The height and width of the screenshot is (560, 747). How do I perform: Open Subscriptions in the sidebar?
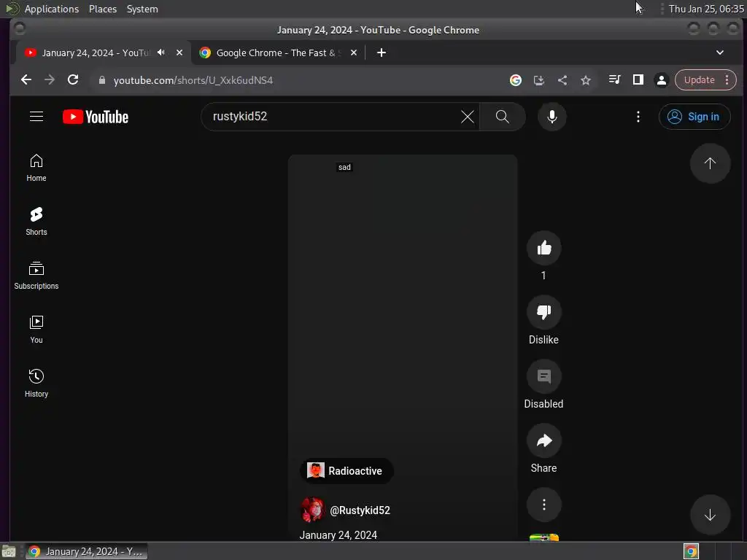pos(36,276)
